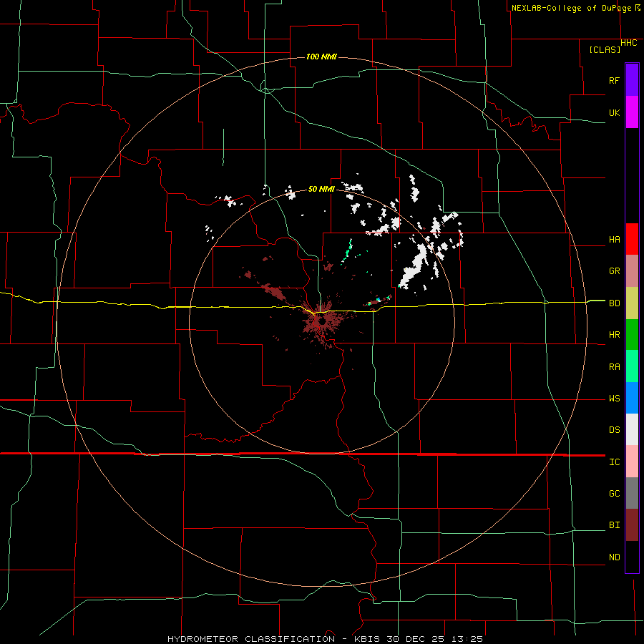Image resolution: width=644 pixels, height=644 pixels.
Task: Click the RF legend label
Action: pos(614,80)
